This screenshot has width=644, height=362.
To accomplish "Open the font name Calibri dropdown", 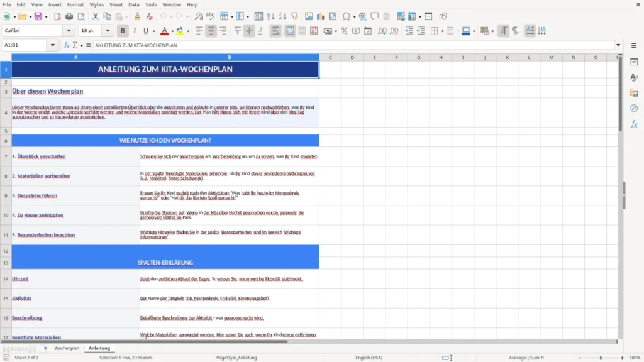I will [69, 30].
